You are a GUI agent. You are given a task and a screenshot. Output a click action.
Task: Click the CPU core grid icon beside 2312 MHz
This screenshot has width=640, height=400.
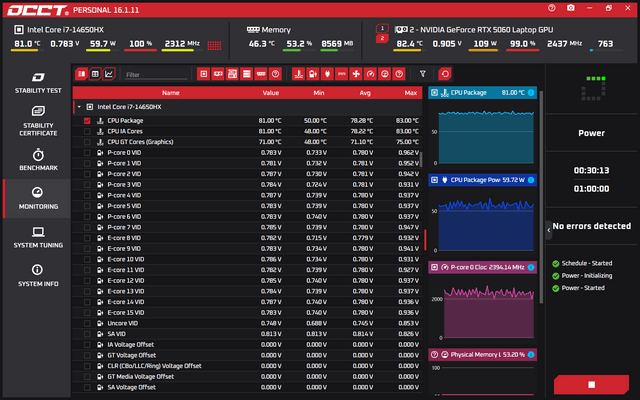pyautogui.click(x=214, y=45)
